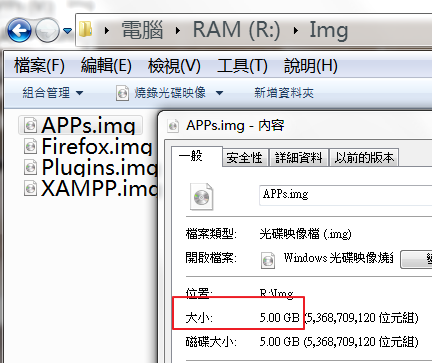Go to RAM (R:) in the breadcrumb

tap(236, 30)
